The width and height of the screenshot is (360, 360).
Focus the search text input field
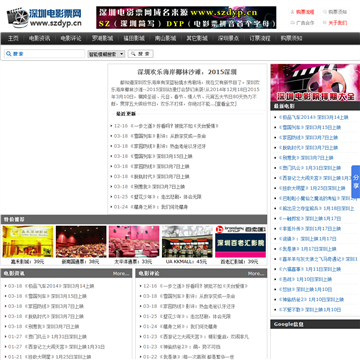click(x=44, y=54)
